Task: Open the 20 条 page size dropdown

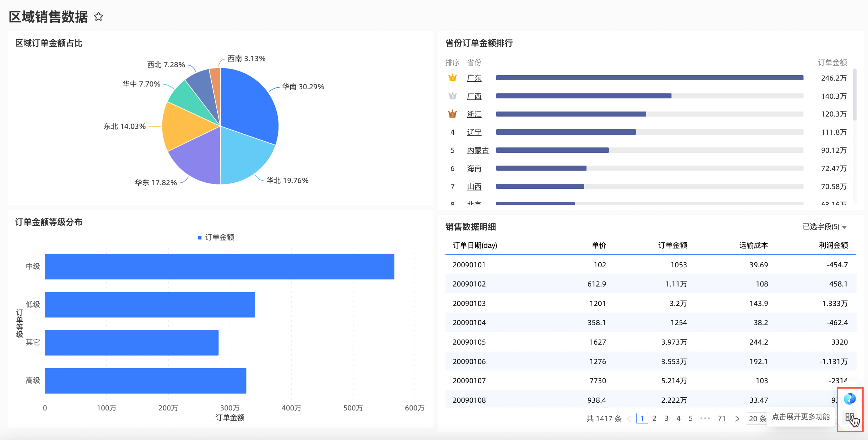Action: (757, 419)
